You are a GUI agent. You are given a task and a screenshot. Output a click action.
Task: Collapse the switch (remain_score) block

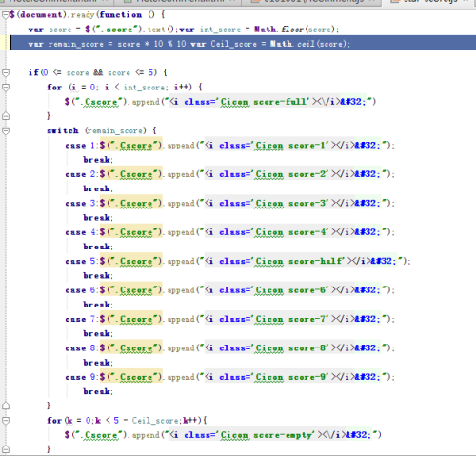[x=5, y=130]
